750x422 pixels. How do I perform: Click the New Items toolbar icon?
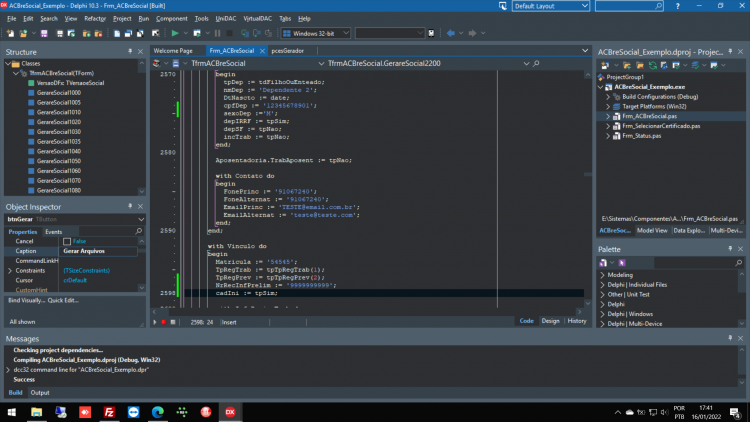point(11,33)
